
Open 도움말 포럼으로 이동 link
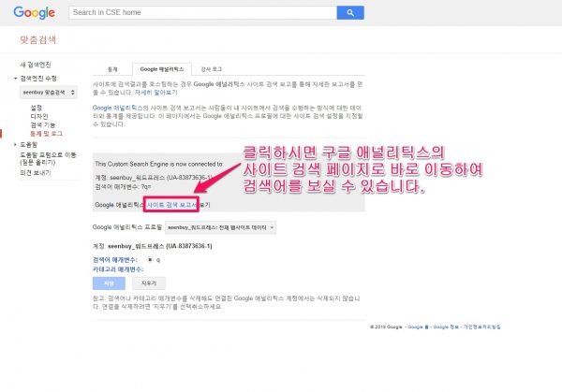pos(48,159)
